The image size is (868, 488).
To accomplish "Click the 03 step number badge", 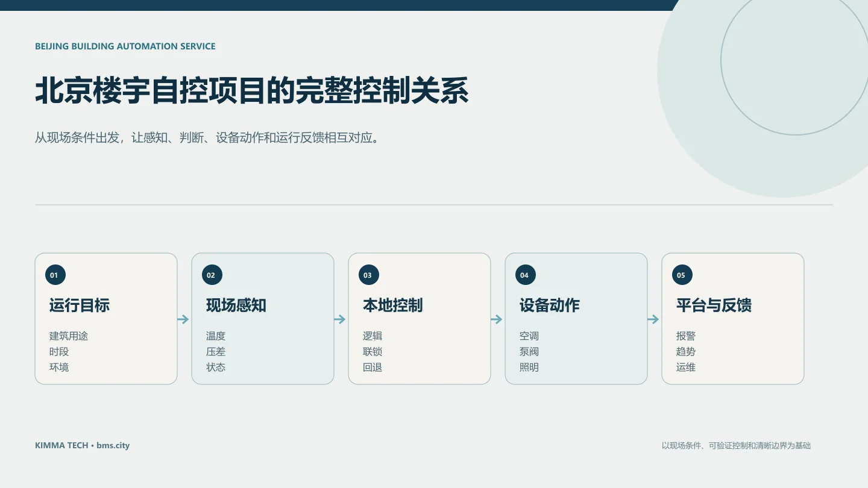I will 369,275.
